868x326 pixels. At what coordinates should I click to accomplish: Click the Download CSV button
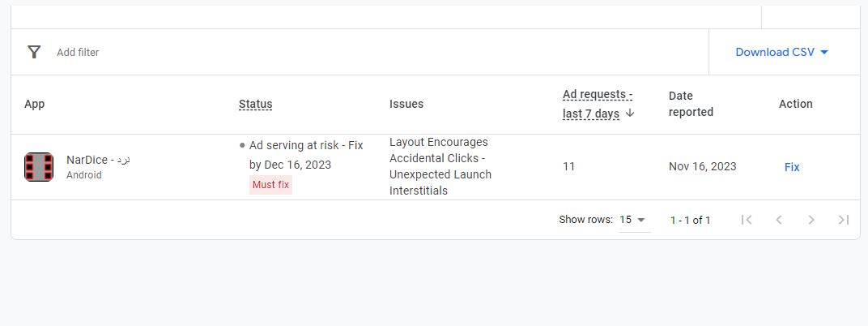point(781,52)
